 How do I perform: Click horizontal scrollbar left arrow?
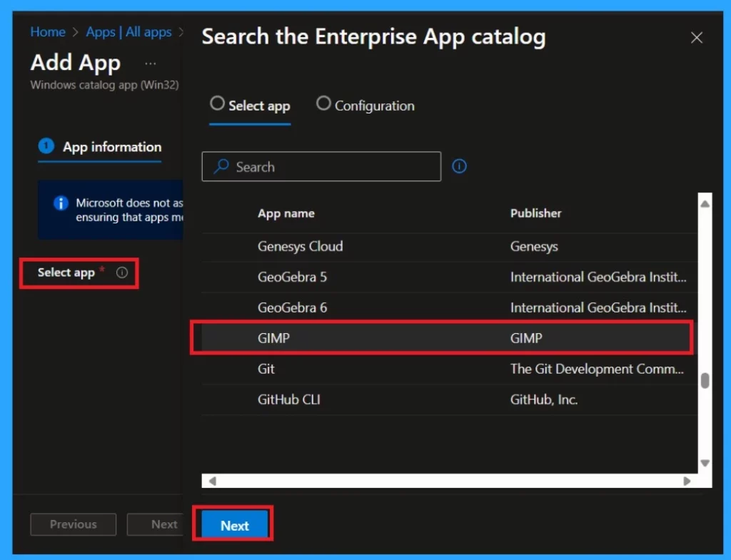213,481
